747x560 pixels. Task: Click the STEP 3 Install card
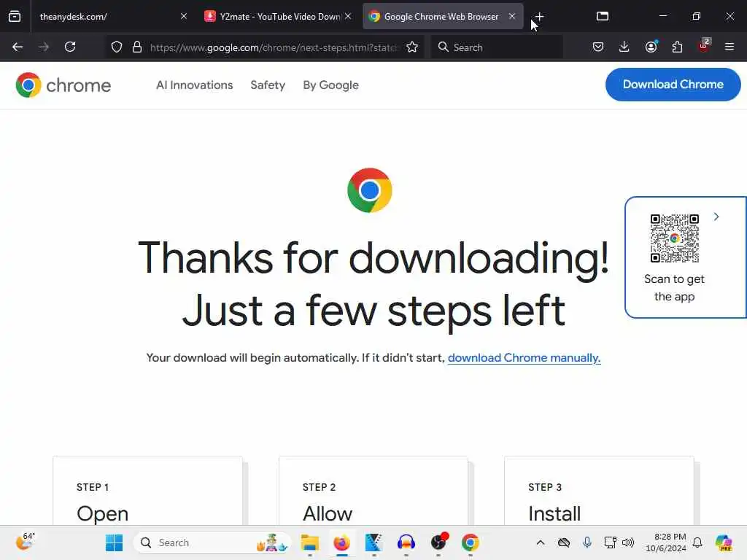click(x=600, y=491)
